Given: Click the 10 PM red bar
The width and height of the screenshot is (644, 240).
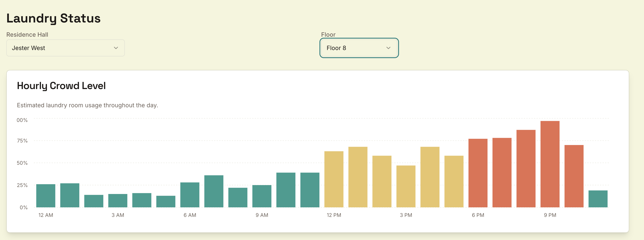Looking at the screenshot, I should [574, 176].
